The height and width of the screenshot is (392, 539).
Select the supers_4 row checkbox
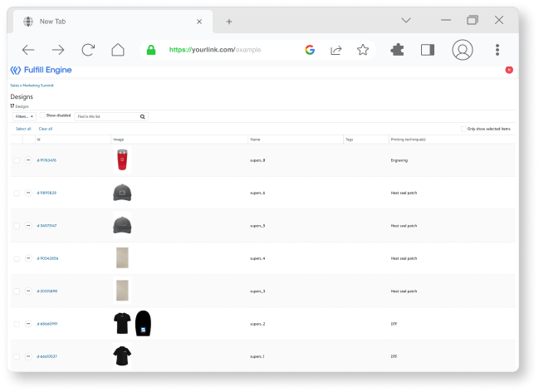click(17, 258)
